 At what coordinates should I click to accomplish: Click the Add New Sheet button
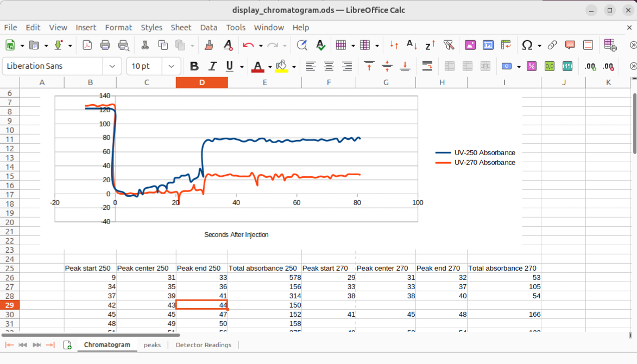67,345
